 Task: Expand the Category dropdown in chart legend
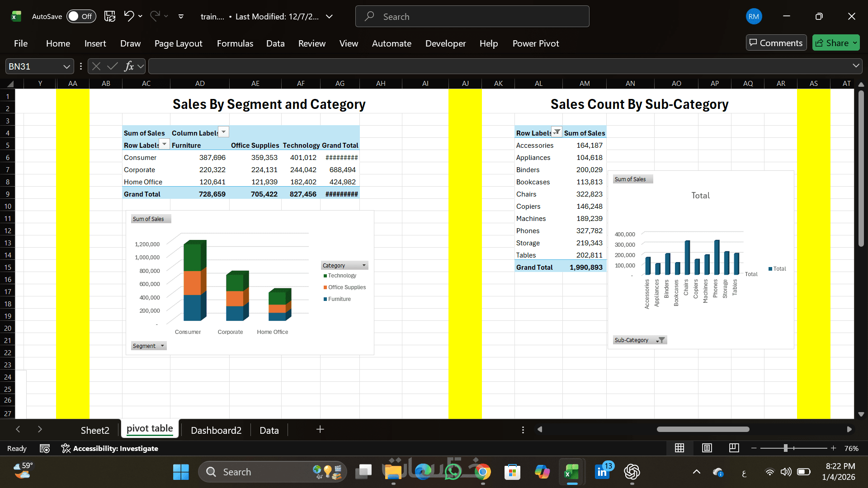pos(363,265)
